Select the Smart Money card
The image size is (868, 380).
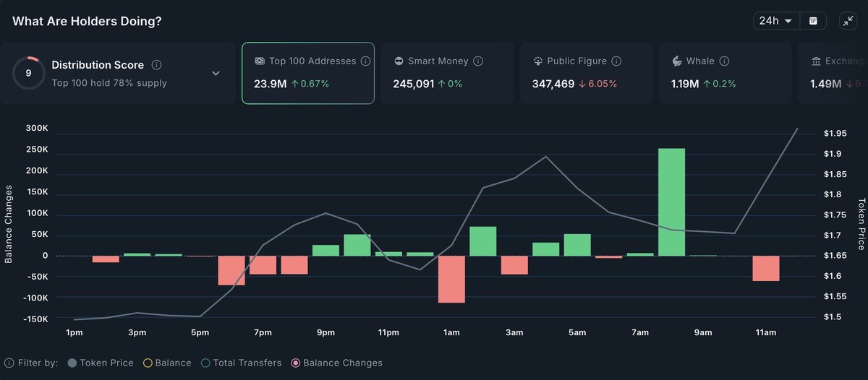pyautogui.click(x=447, y=73)
